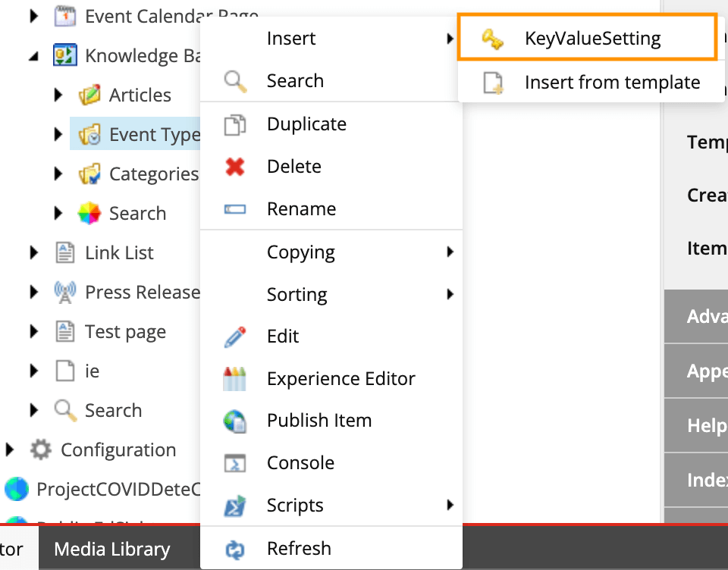Click the Experience Editor crayons icon

[235, 378]
